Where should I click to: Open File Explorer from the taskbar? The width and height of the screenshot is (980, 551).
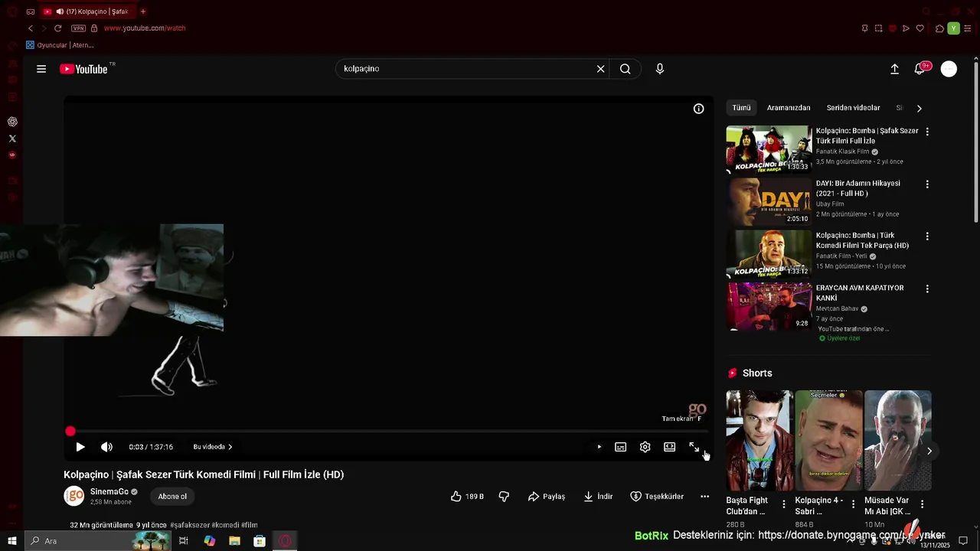[x=235, y=541]
